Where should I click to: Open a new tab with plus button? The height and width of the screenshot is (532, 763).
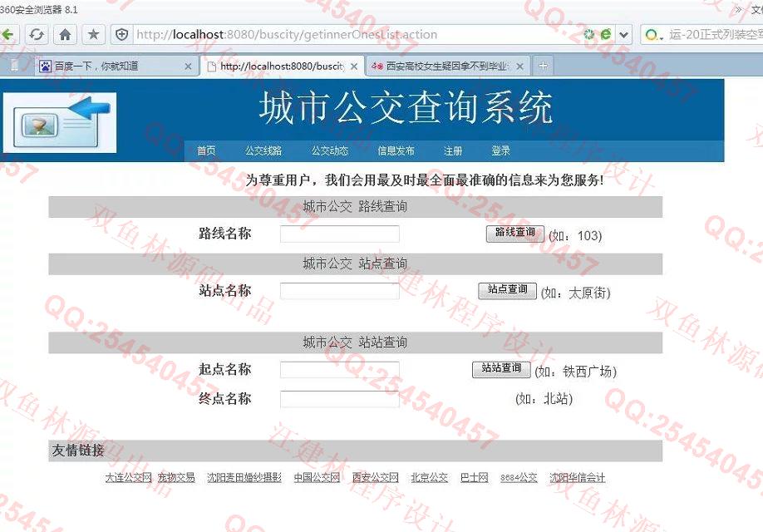tap(543, 66)
